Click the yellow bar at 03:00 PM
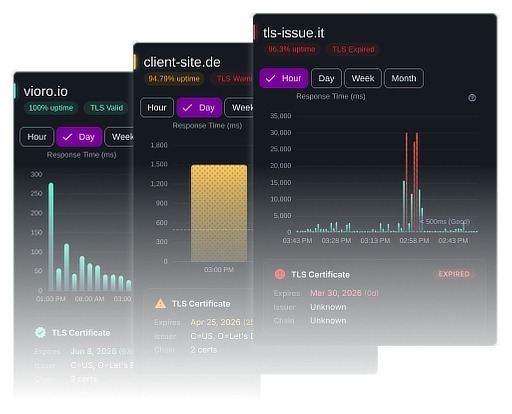This screenshot has width=512, height=414. click(x=219, y=213)
